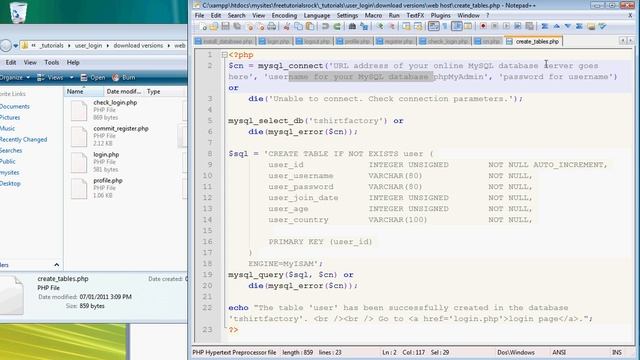Click the Find binoculars icon
This screenshot has width=640, height=360.
[352, 27]
